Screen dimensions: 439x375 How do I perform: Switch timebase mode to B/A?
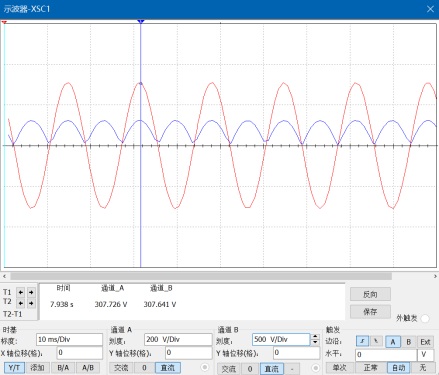[63, 368]
